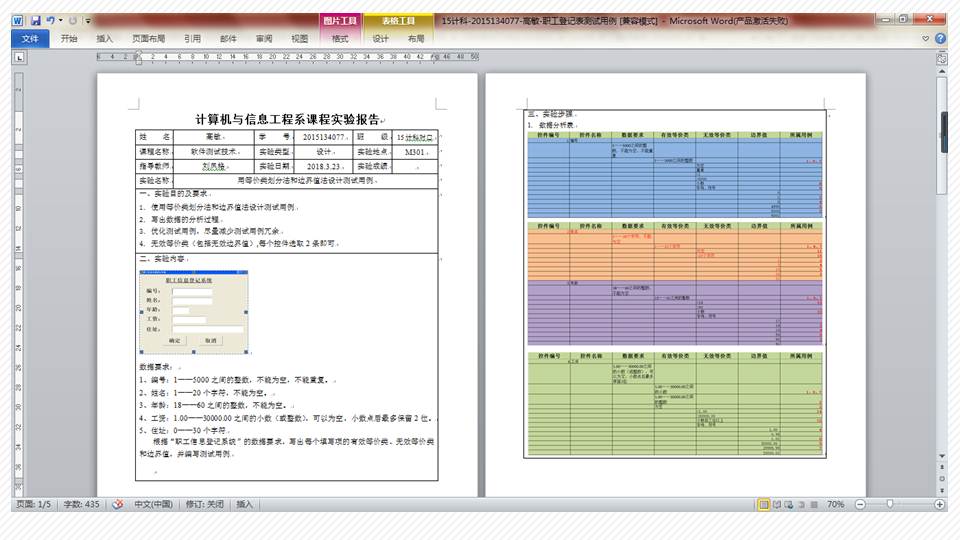Click the Undo arrow icon
The height and width of the screenshot is (540, 960).
[x=50, y=20]
